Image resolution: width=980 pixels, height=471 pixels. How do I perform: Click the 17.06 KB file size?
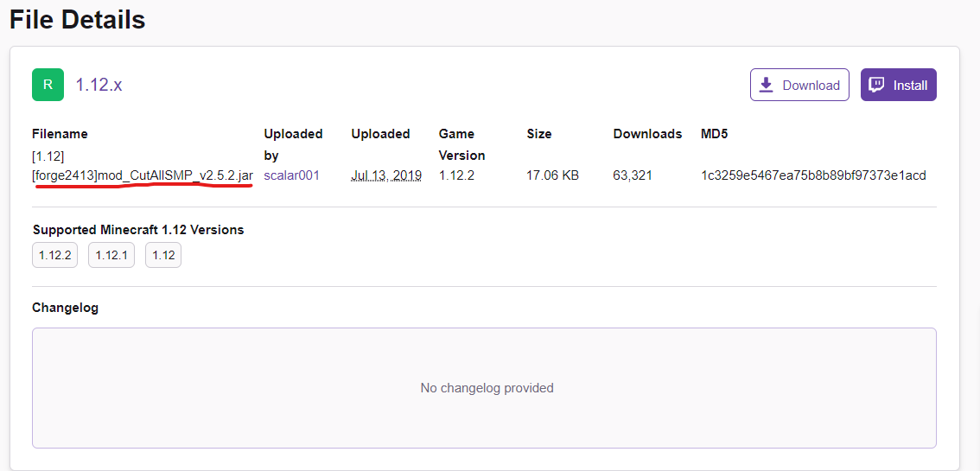point(552,175)
